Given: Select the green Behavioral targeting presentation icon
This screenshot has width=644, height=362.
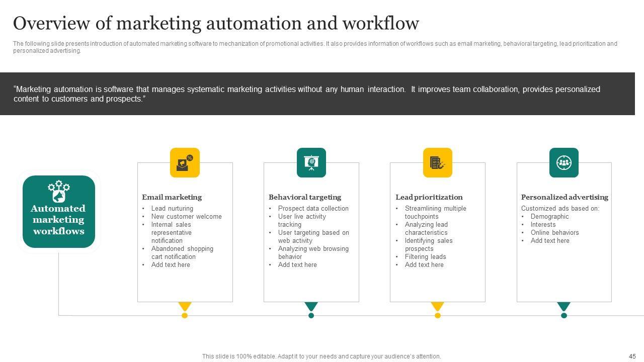Looking at the screenshot, I should 311,162.
